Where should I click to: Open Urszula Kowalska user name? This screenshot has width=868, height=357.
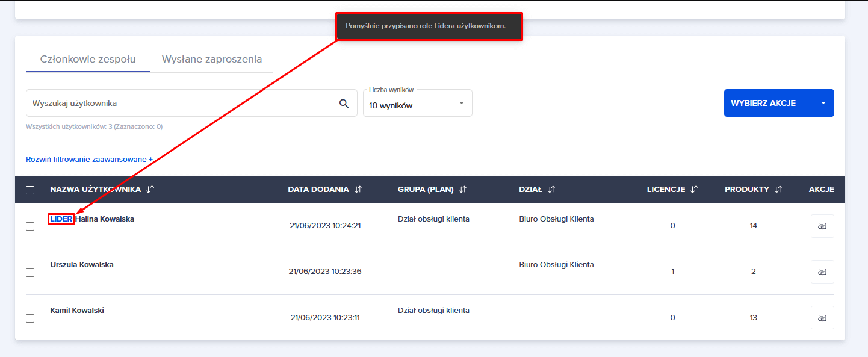point(82,265)
